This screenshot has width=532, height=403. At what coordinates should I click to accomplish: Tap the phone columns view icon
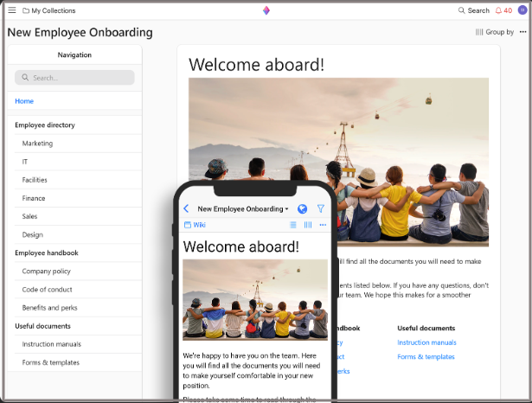point(308,225)
